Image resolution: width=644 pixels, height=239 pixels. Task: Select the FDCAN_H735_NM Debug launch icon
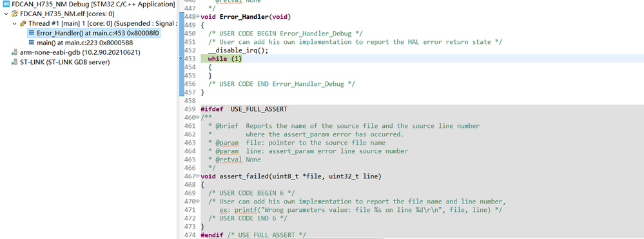point(6,5)
